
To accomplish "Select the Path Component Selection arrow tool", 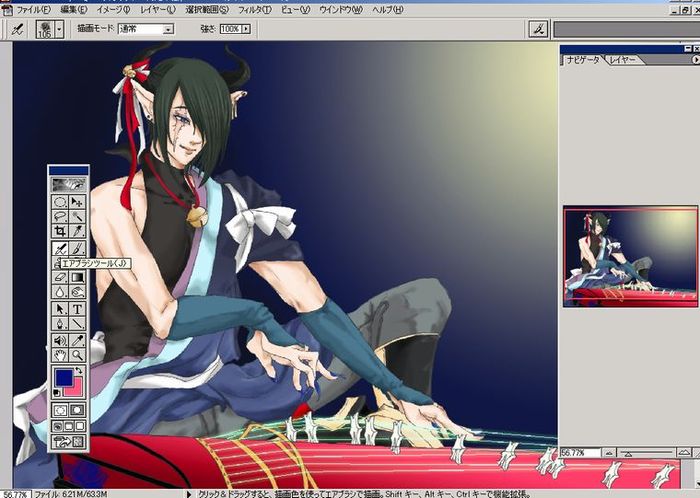I will point(60,309).
